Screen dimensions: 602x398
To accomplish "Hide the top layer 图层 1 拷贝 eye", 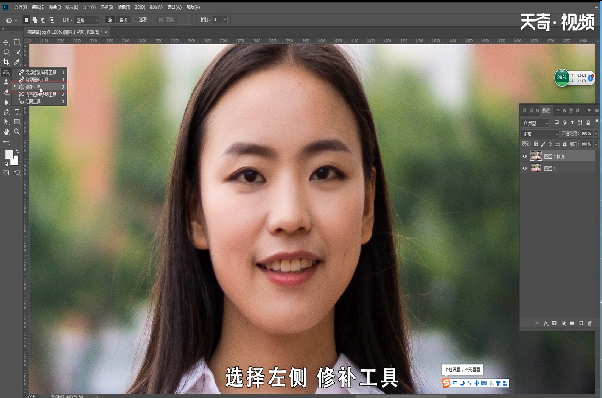I will [525, 156].
